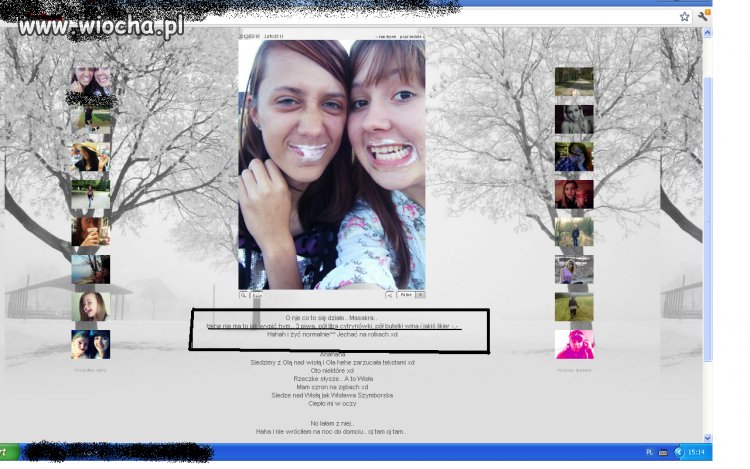Screen dimensions: 750x469
Task: Click the scrollbar up arrow
Action: tap(707, 33)
